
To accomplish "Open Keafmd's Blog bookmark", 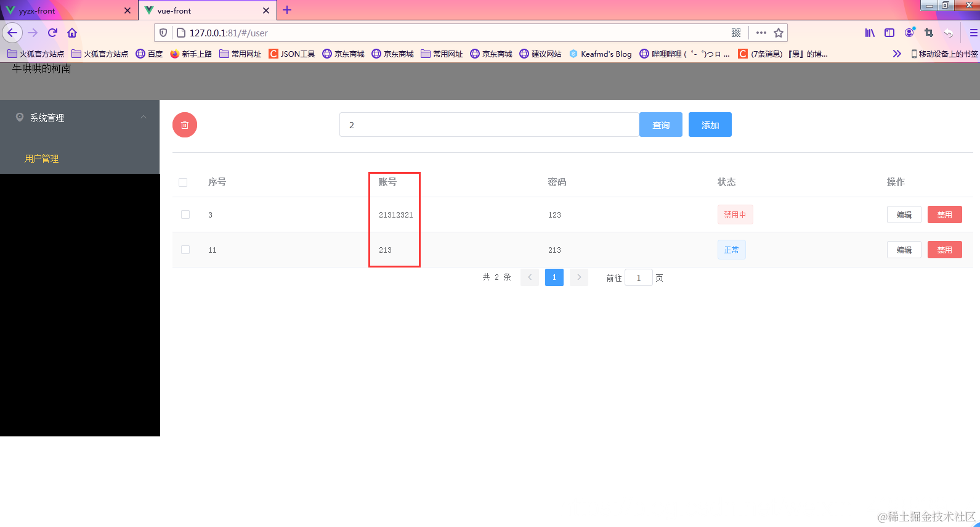I will click(x=601, y=54).
